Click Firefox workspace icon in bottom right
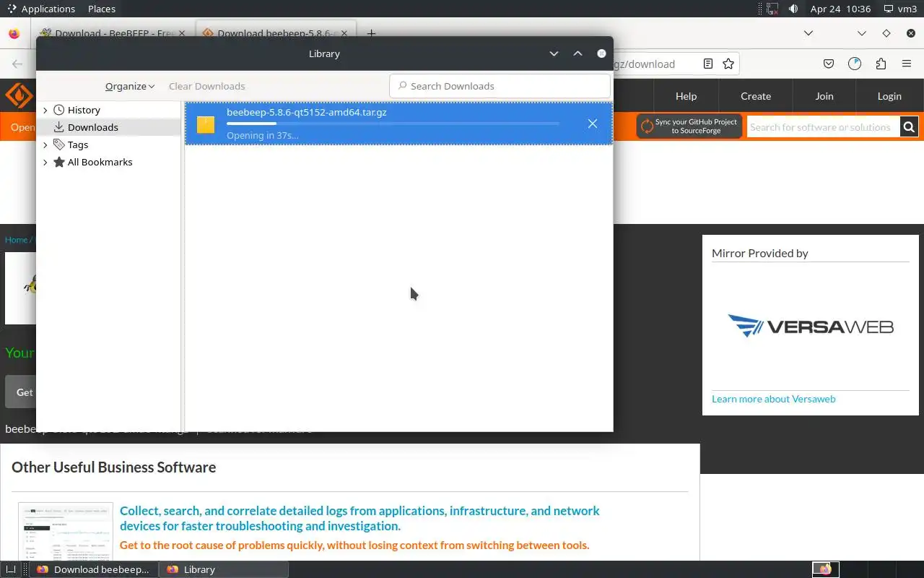Screen dimensions: 924x578 pos(825,569)
